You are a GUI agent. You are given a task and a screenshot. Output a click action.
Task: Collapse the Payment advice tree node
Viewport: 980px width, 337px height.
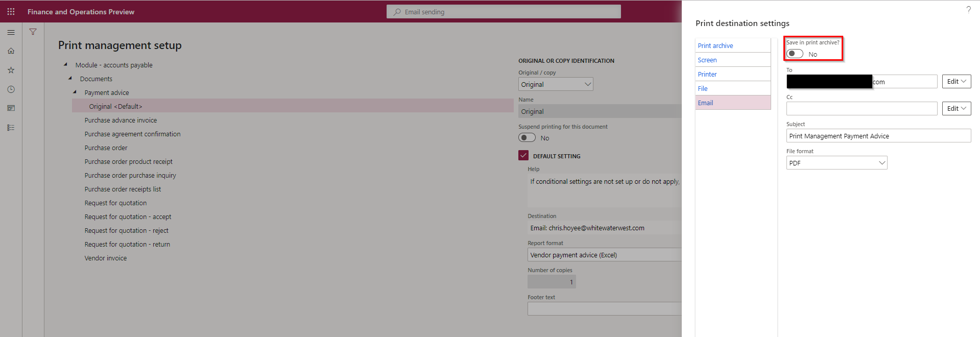pos(75,92)
